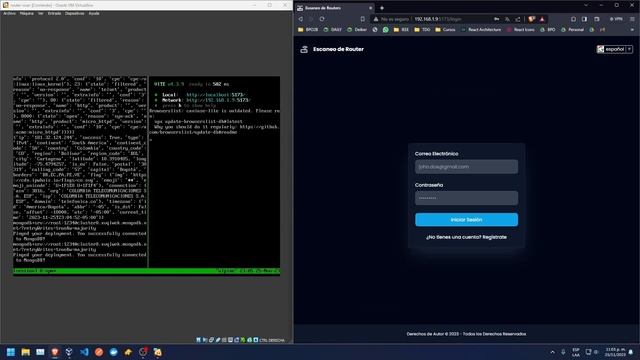Toggle browser sidebar panel
The width and height of the screenshot is (640, 360).
pos(584,19)
